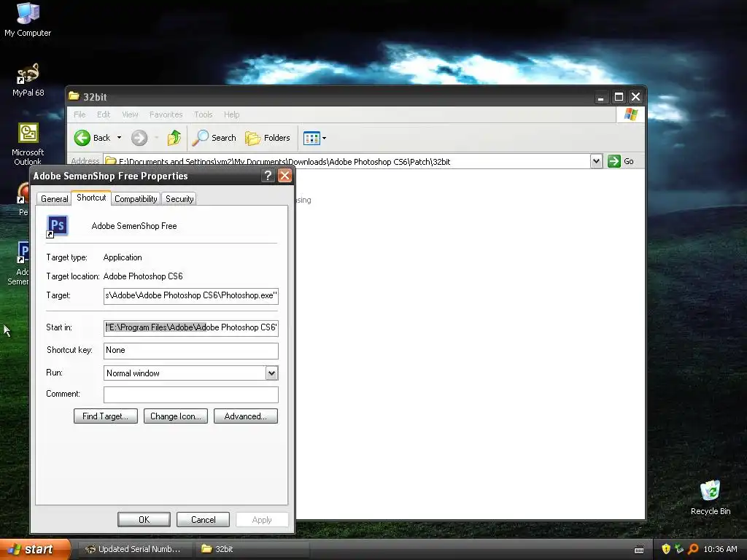Click the Start in field
Screen dimensions: 747x560
coord(191,327)
